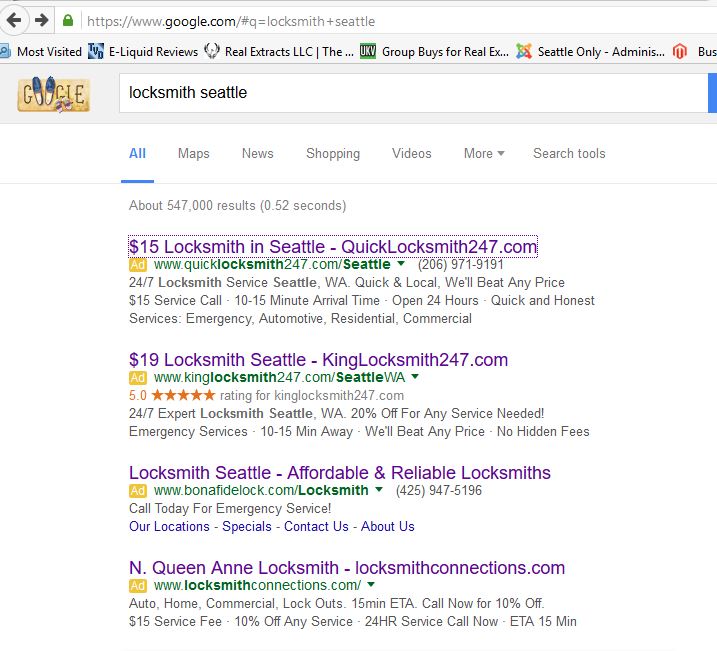Switch to the Maps tab
This screenshot has width=717, height=651.
click(193, 153)
